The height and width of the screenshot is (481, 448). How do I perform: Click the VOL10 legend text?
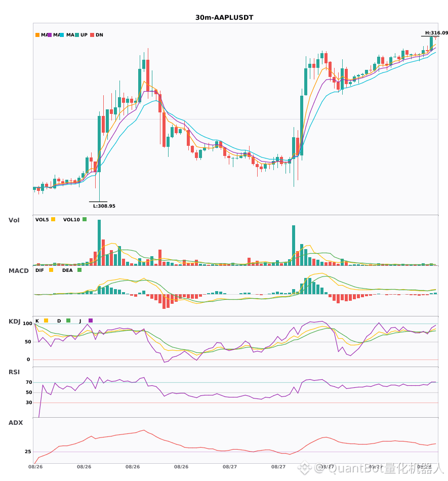pos(71,220)
